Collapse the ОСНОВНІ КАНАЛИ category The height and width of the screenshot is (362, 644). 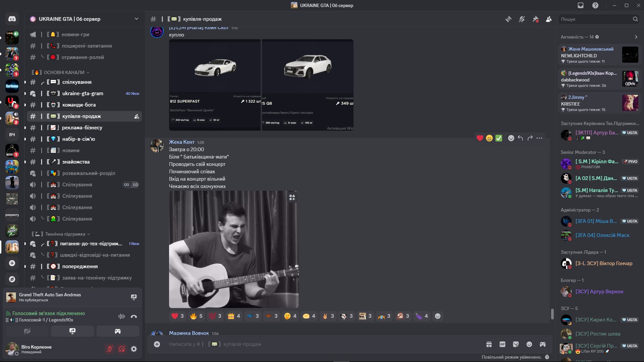[x=60, y=72]
